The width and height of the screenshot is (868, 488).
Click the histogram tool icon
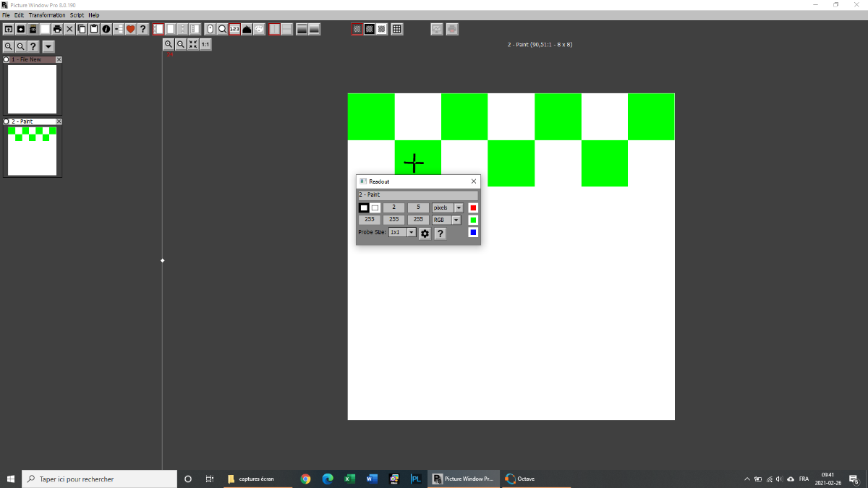click(x=247, y=29)
